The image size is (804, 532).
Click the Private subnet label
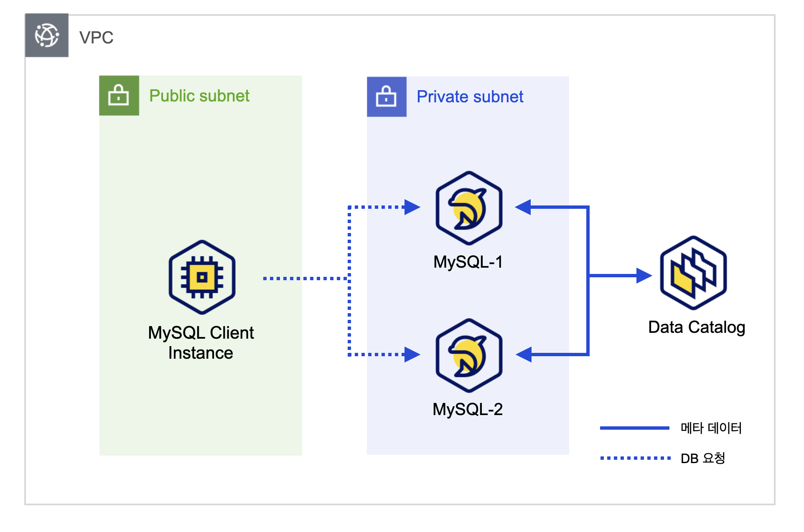[x=470, y=96]
